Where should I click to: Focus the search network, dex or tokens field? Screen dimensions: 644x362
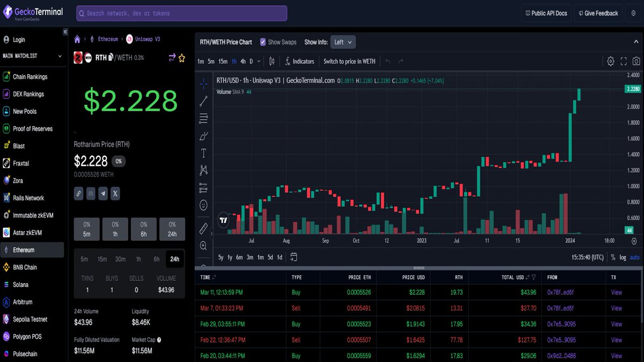[181, 13]
